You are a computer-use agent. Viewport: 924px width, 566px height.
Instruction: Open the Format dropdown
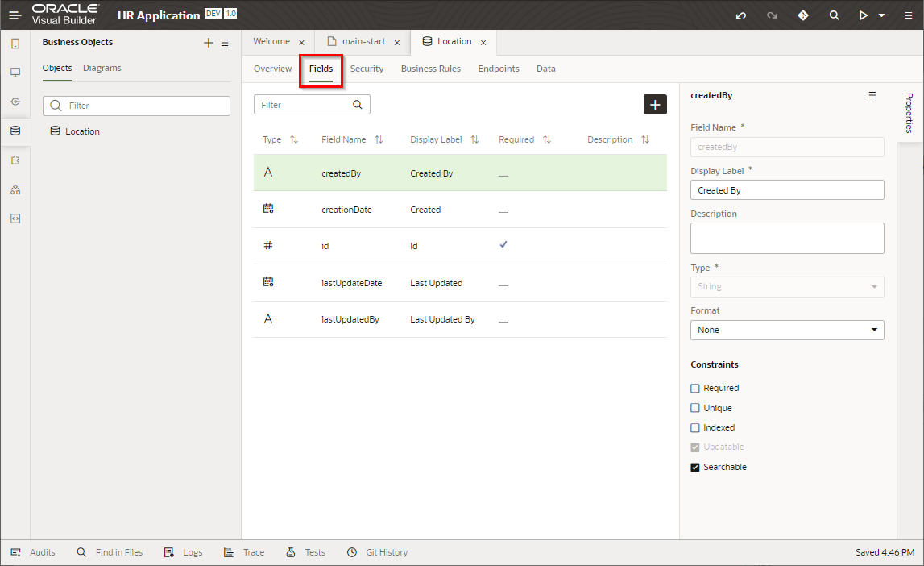pyautogui.click(x=786, y=330)
